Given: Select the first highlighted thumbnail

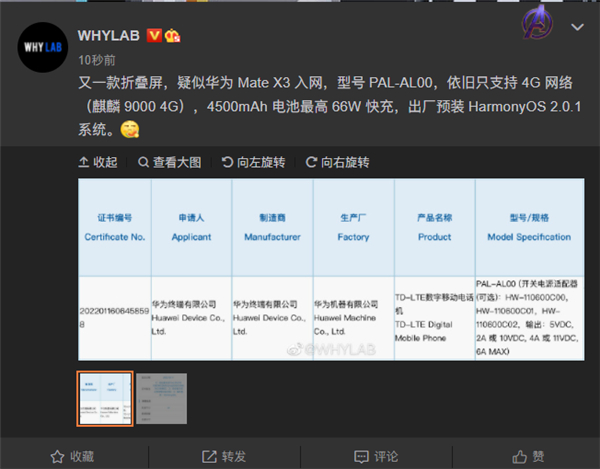Looking at the screenshot, I should (x=105, y=398).
